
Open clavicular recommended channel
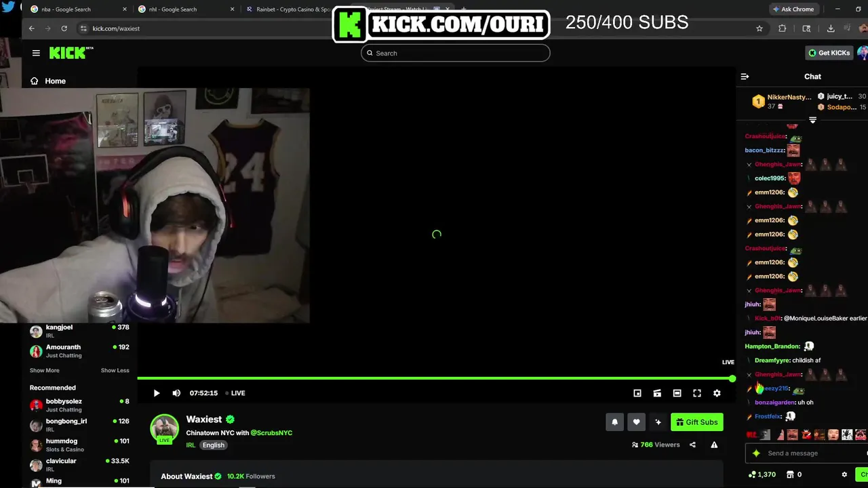click(79, 465)
